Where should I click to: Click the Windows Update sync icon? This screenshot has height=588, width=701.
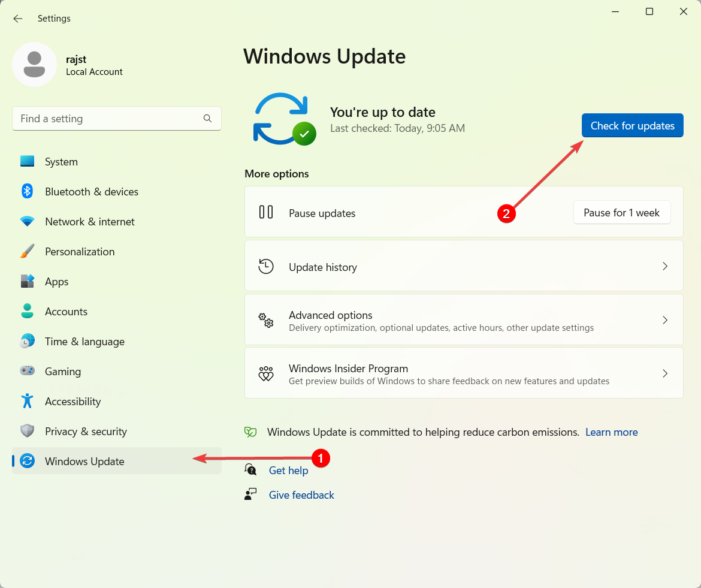point(28,461)
